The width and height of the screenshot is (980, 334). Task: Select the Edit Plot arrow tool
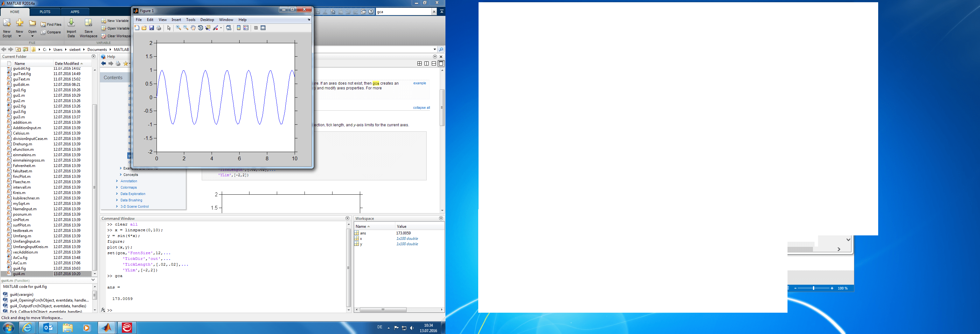pos(169,28)
